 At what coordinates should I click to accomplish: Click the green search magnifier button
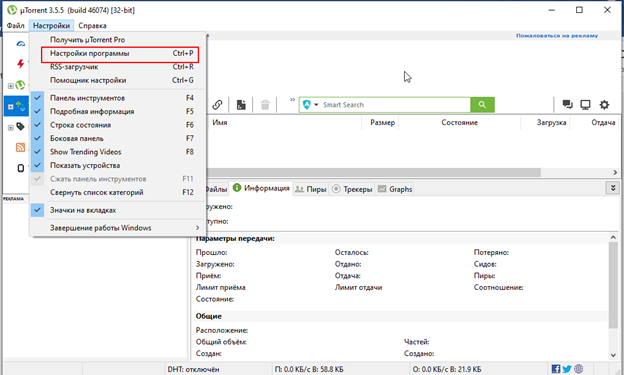coord(482,105)
